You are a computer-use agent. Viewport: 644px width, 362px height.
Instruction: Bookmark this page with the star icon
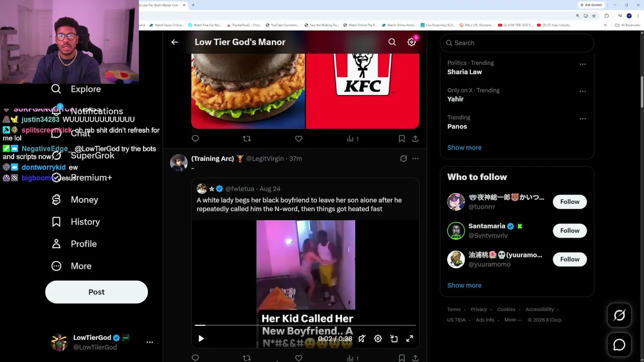pos(594,16)
